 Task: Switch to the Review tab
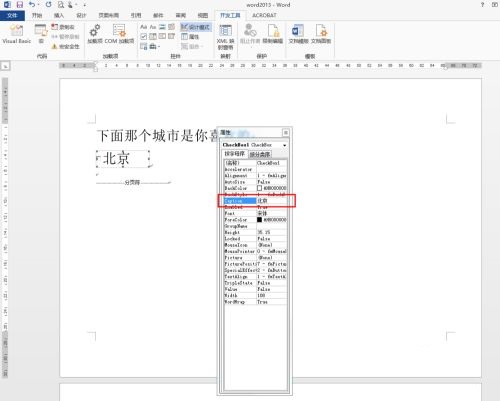[x=180, y=16]
